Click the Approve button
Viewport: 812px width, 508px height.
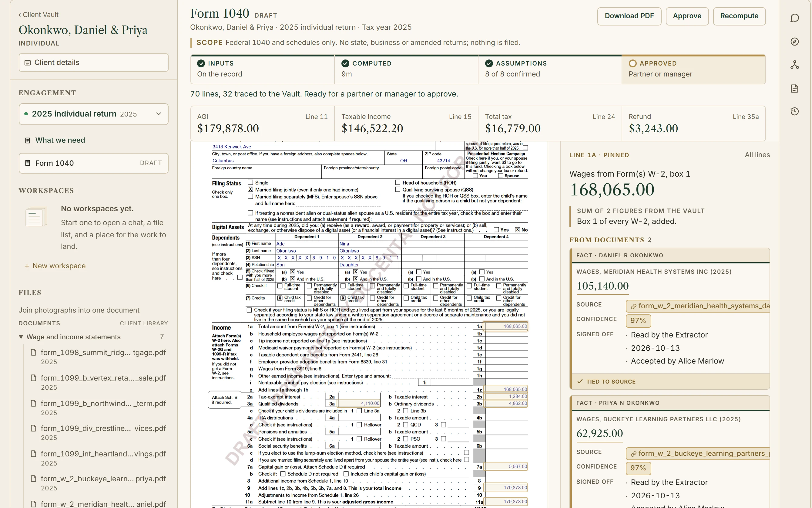(687, 16)
